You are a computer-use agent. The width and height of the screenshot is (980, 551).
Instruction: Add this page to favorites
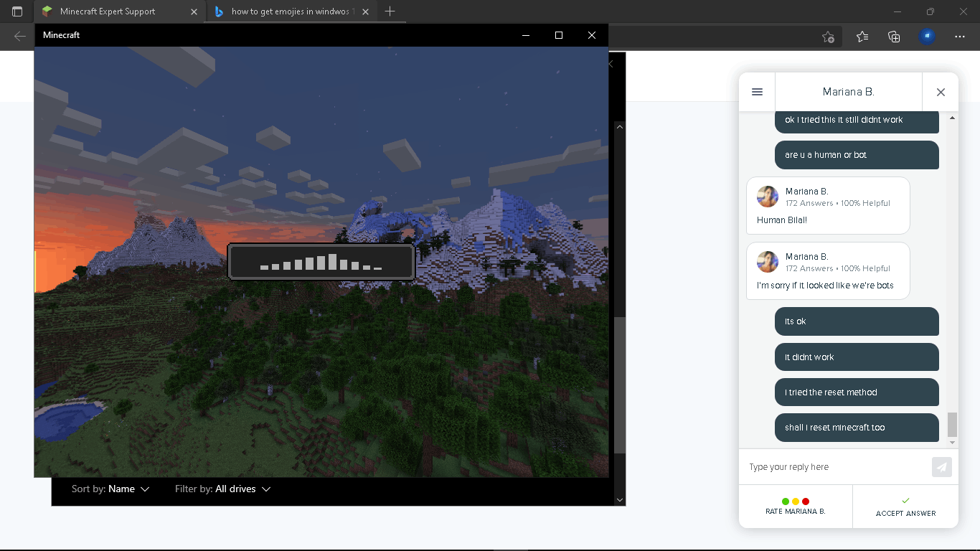point(828,37)
